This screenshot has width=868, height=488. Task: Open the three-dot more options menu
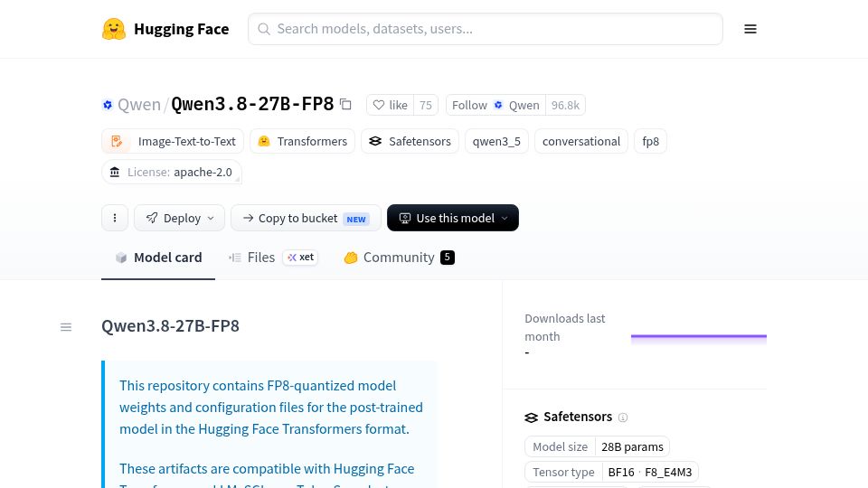click(x=115, y=218)
